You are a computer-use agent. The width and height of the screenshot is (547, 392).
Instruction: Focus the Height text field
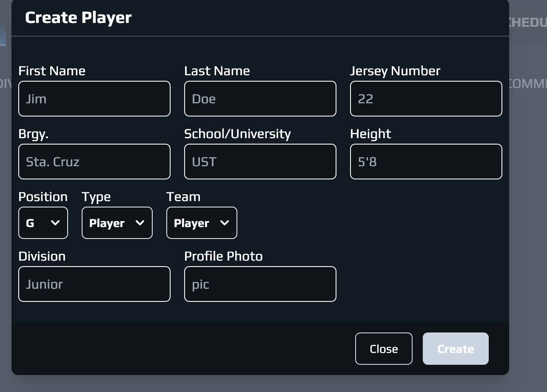[426, 162]
